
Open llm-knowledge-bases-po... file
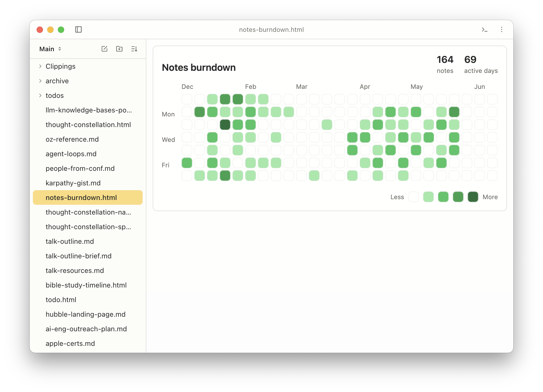pos(88,110)
